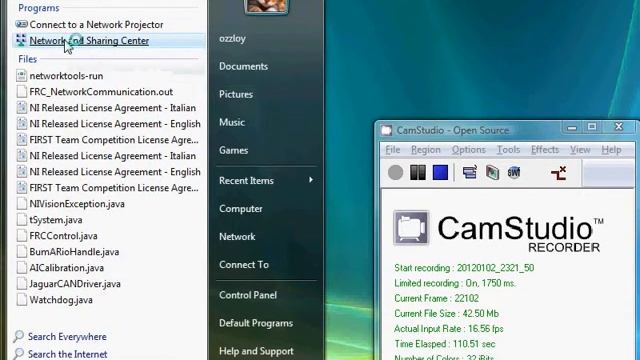Click the user account picture
This screenshot has width=640, height=360.
pyautogui.click(x=266, y=7)
